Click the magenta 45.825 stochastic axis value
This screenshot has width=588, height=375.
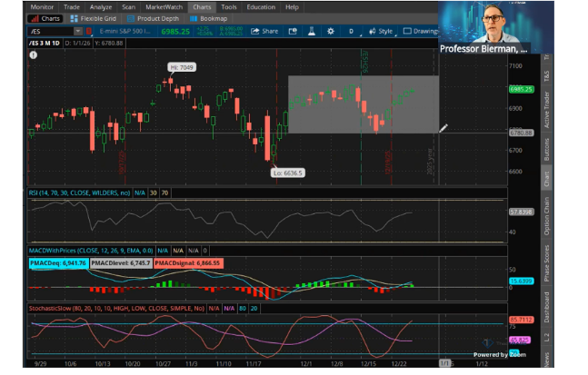[519, 340]
